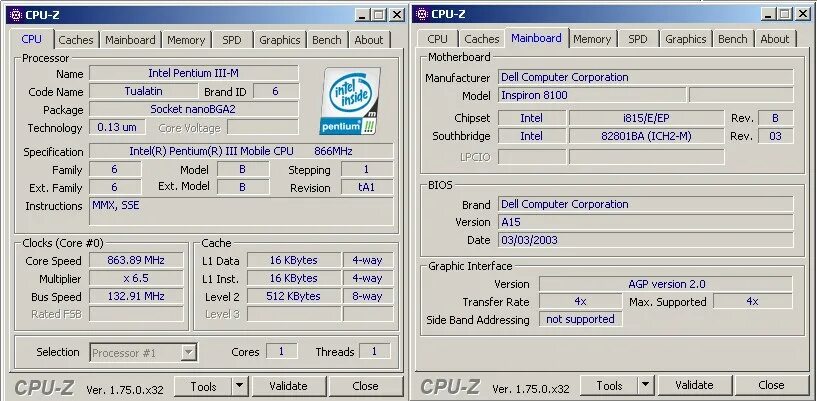Go to SPD tab in left window

pos(232,40)
